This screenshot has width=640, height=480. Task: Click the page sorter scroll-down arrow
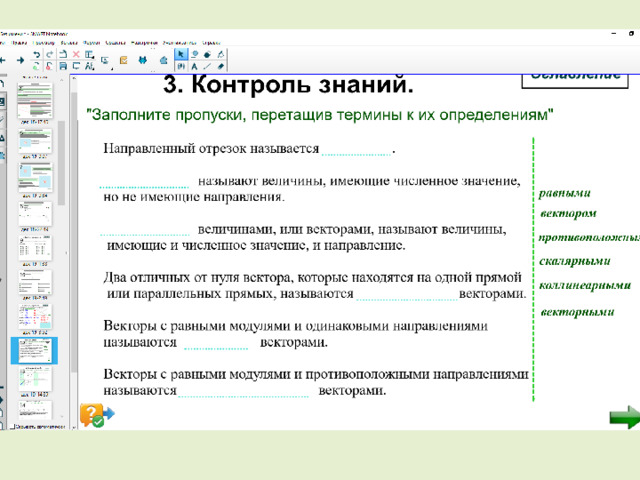[62, 417]
